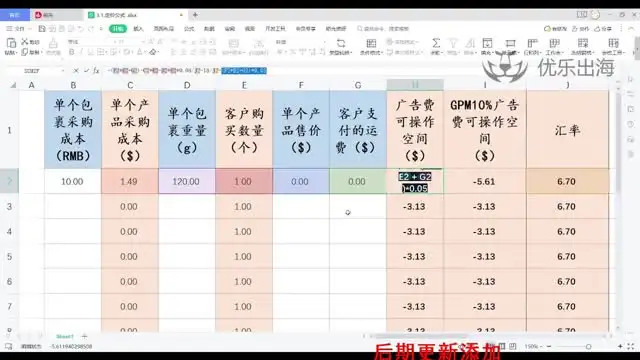This screenshot has height=360, width=640.
Task: Click the Conditional Formatting icon
Action: coord(371,43)
